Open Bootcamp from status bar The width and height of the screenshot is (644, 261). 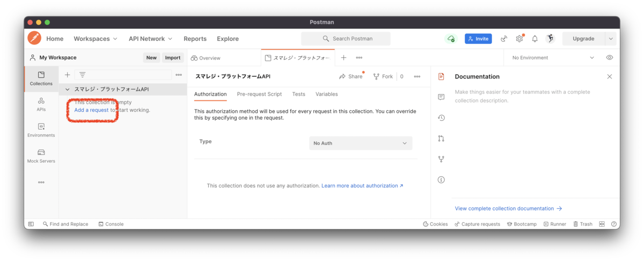[x=522, y=224]
